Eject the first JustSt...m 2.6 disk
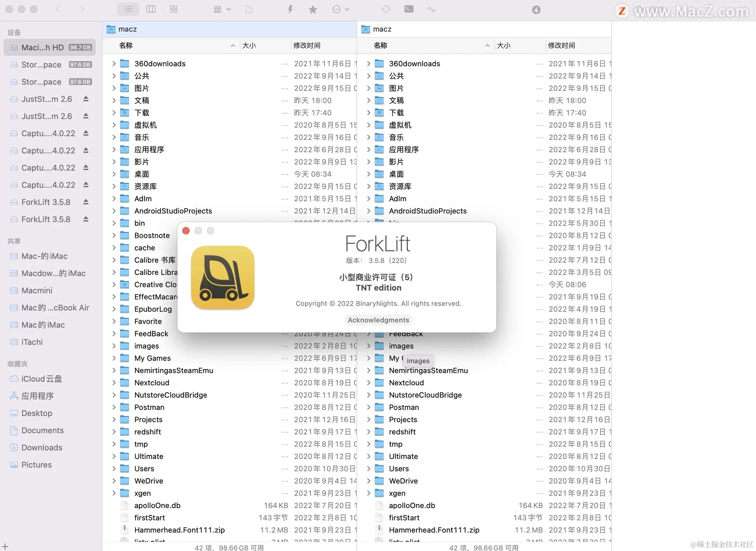The image size is (756, 551). click(x=86, y=99)
